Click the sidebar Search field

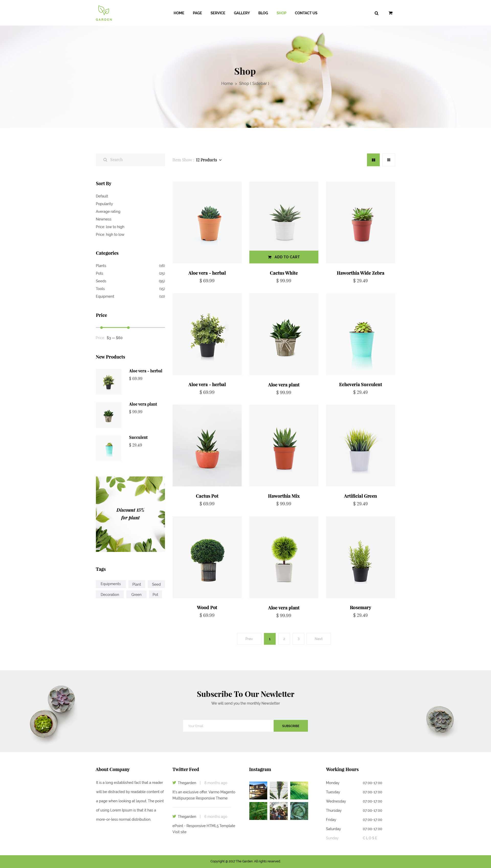130,160
